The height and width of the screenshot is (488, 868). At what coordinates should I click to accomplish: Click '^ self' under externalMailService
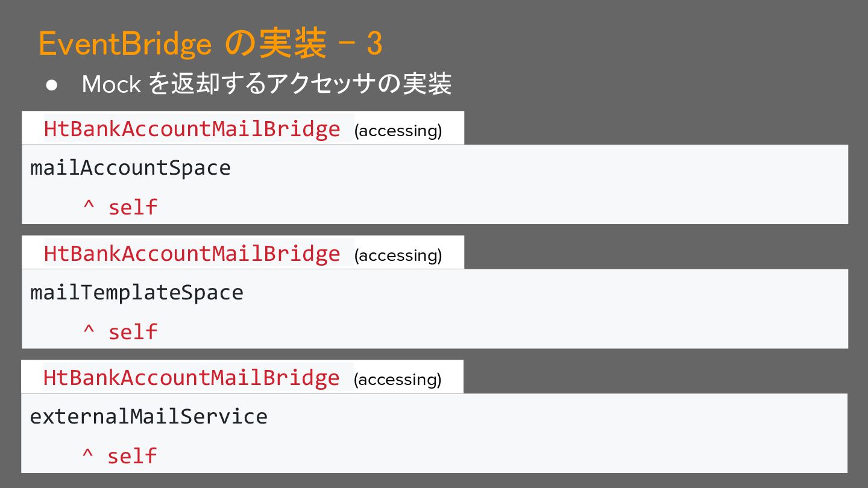119,456
